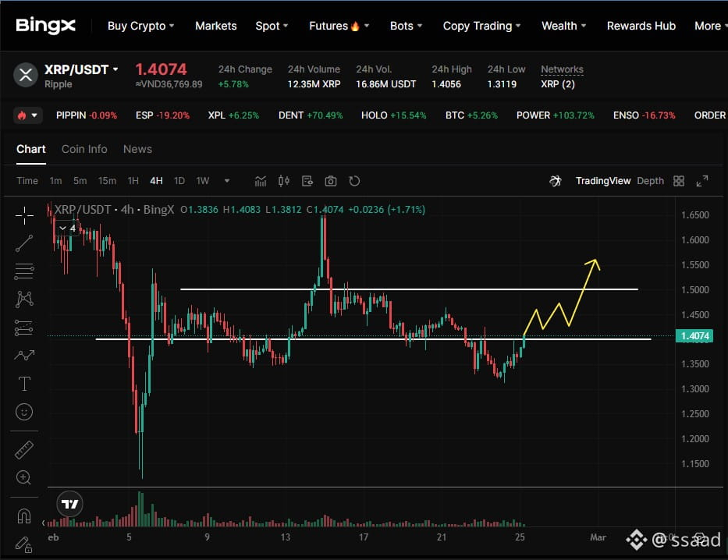Select the ruler measure tool
Screen dimensions: 728x560
24,449
